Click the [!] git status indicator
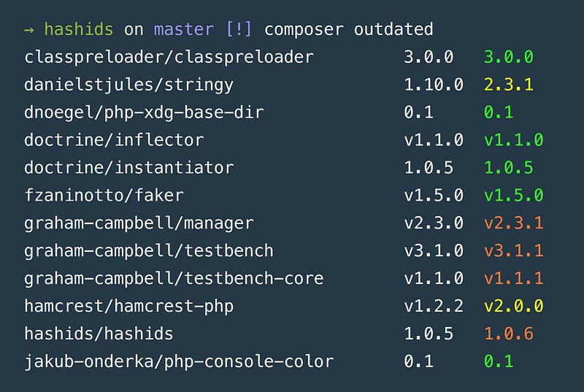This screenshot has height=392, width=584. click(x=239, y=29)
